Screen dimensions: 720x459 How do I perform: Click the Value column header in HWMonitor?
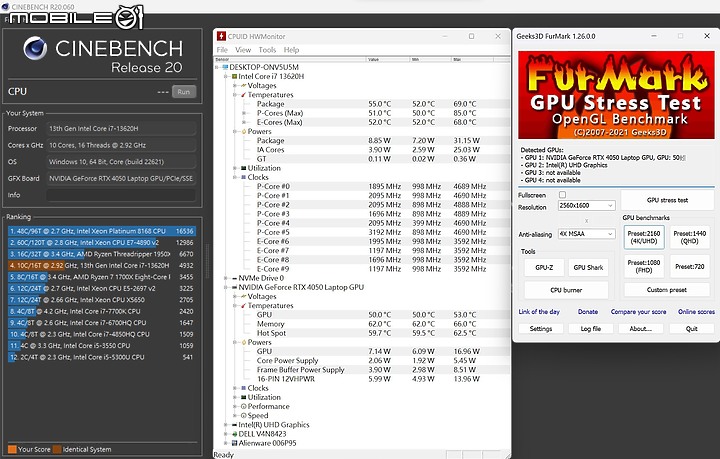[x=388, y=59]
